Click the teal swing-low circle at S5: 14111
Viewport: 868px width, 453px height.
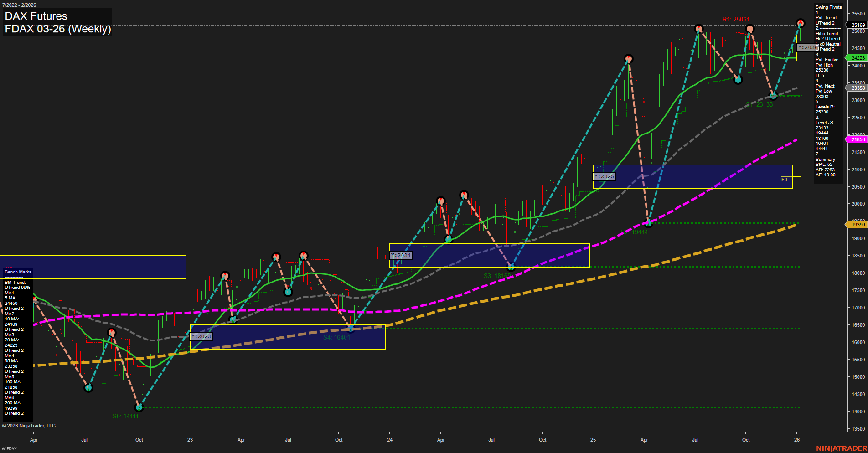point(139,407)
